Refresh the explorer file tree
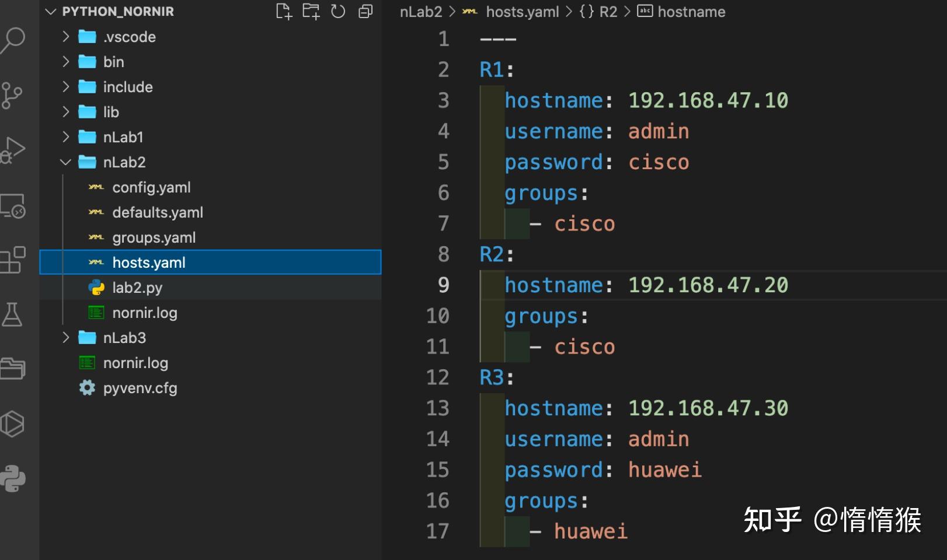This screenshot has height=560, width=947. pos(338,11)
